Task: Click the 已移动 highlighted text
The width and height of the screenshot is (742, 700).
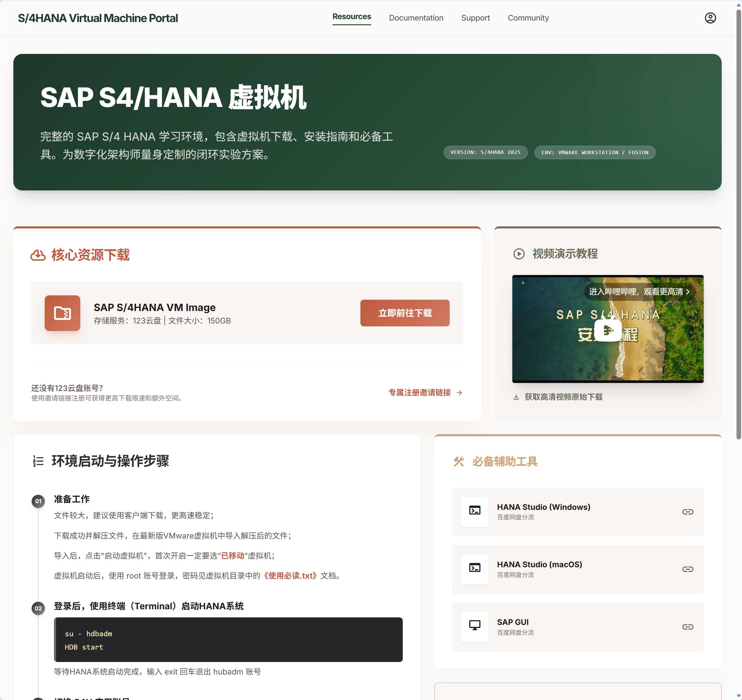Action: tap(233, 556)
